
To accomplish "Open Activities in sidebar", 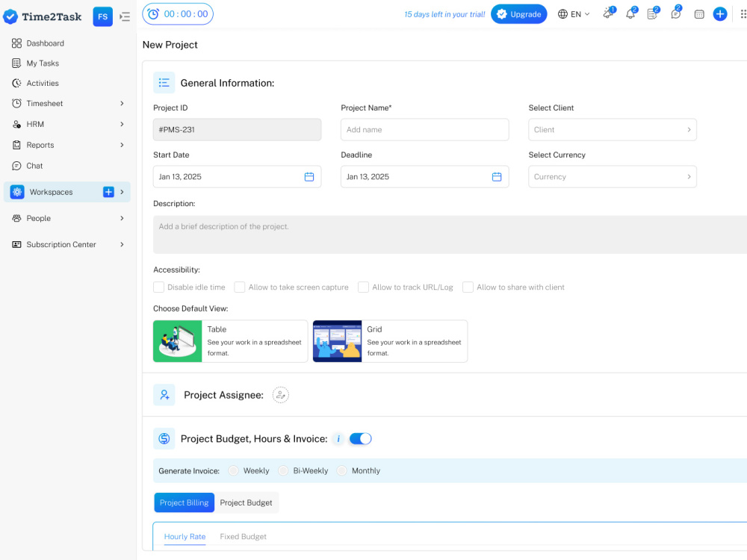I will pos(43,84).
